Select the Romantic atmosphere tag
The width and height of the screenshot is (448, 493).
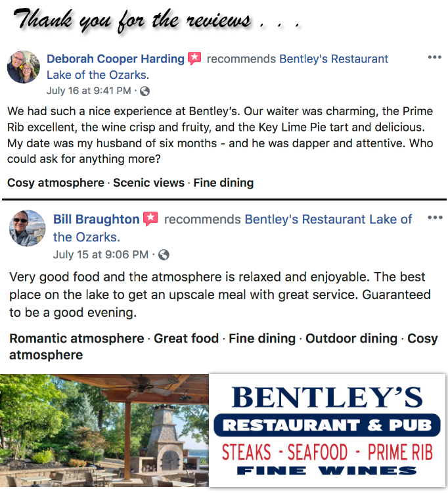click(77, 339)
